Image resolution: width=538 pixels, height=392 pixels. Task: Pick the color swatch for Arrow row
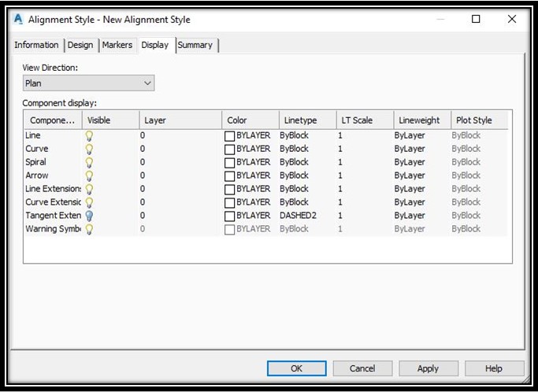[x=229, y=176]
